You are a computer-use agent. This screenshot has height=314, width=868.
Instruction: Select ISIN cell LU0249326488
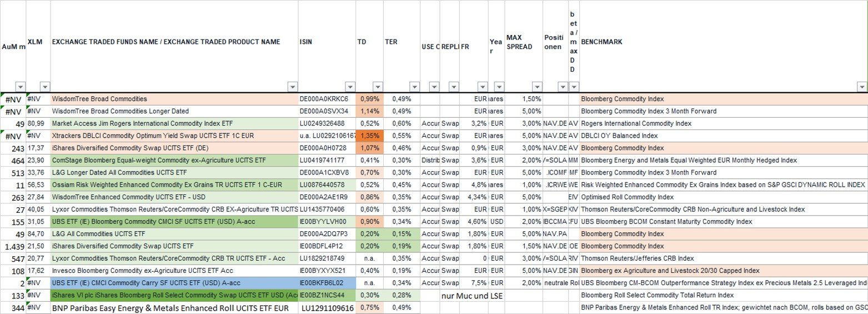tap(327, 123)
